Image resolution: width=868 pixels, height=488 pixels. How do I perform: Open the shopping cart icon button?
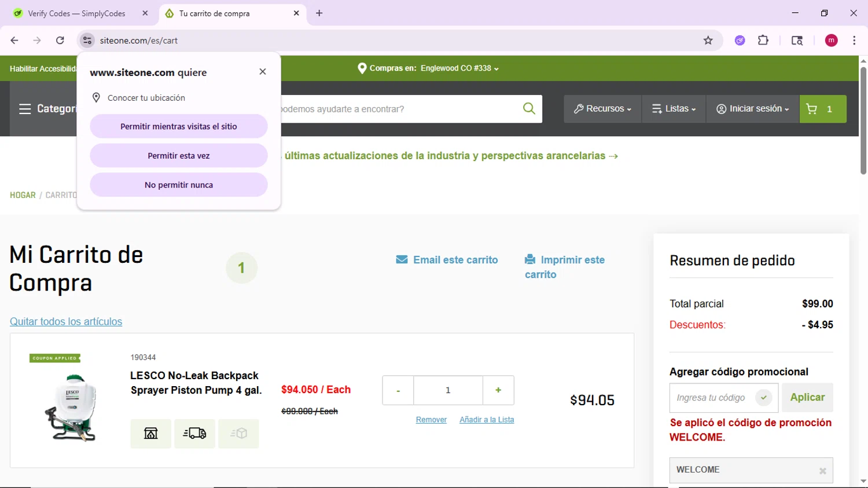point(823,109)
